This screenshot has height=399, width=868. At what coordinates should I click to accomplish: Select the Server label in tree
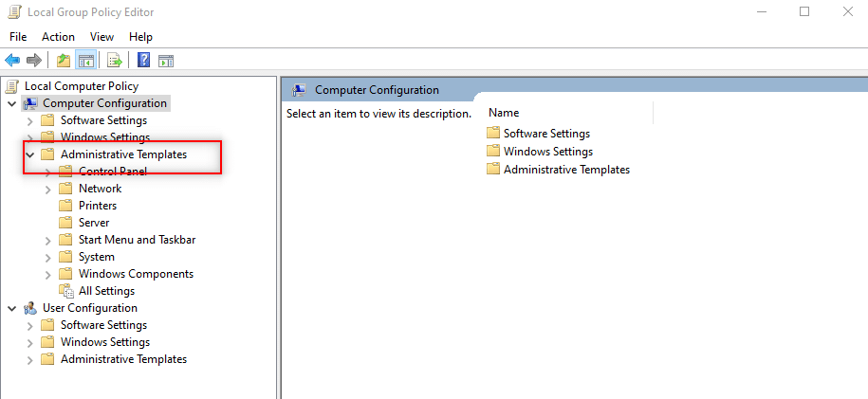tap(94, 223)
